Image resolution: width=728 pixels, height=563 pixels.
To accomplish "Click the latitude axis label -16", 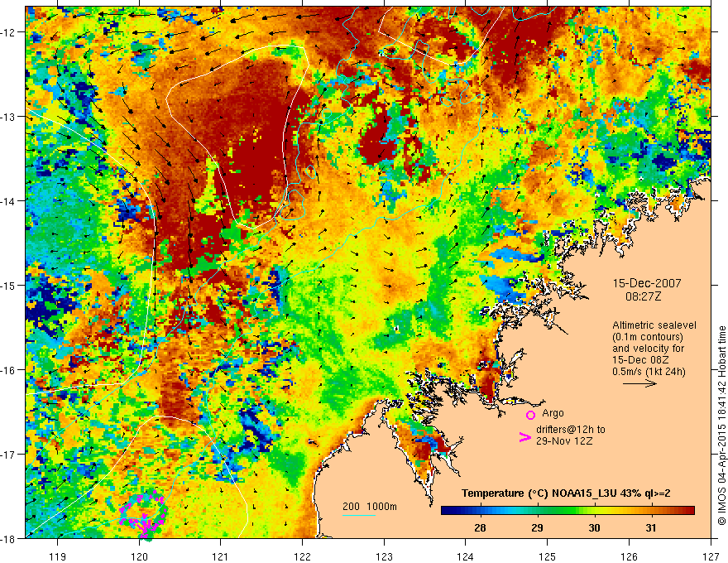I will pos(8,370).
